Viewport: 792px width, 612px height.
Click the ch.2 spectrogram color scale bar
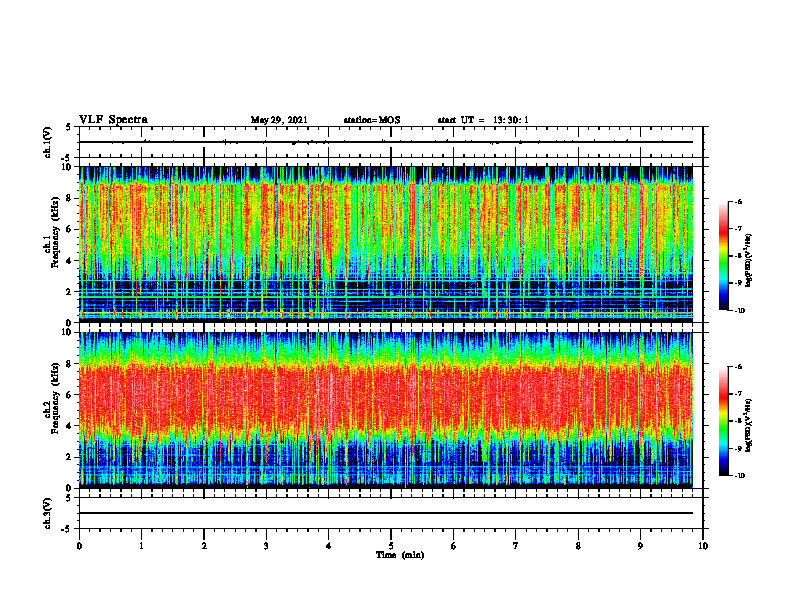pyautogui.click(x=723, y=421)
